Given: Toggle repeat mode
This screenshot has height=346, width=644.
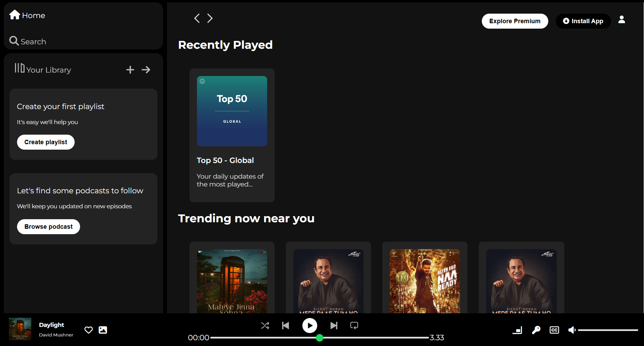Looking at the screenshot, I should (354, 326).
